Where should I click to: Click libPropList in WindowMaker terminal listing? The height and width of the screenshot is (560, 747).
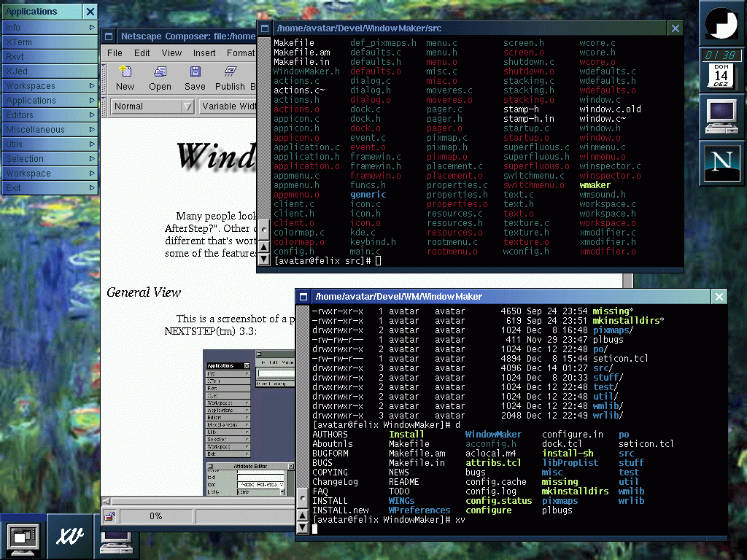(570, 462)
